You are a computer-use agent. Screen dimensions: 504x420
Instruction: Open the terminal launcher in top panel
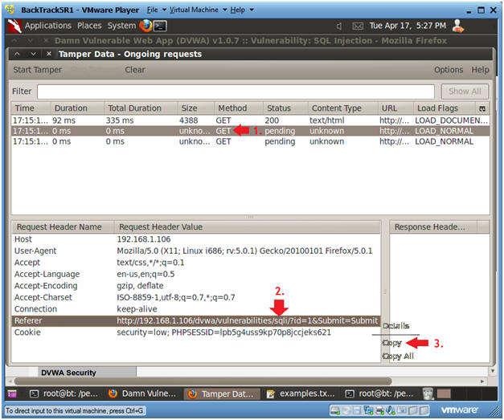[160, 26]
